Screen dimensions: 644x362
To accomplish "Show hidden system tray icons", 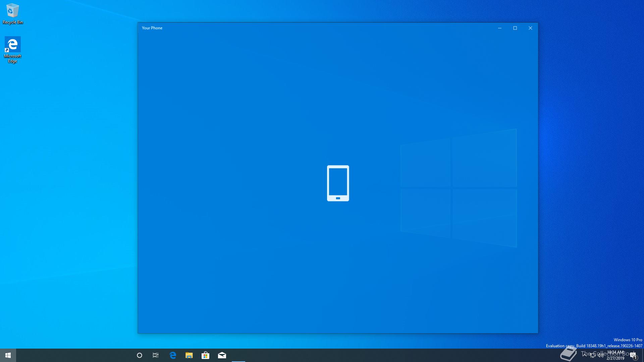I will [585, 355].
